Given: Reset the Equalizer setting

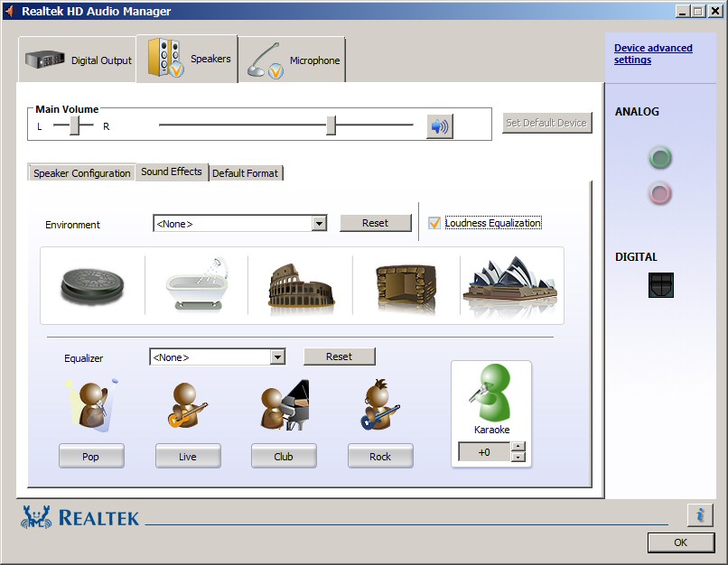Looking at the screenshot, I should (x=339, y=357).
